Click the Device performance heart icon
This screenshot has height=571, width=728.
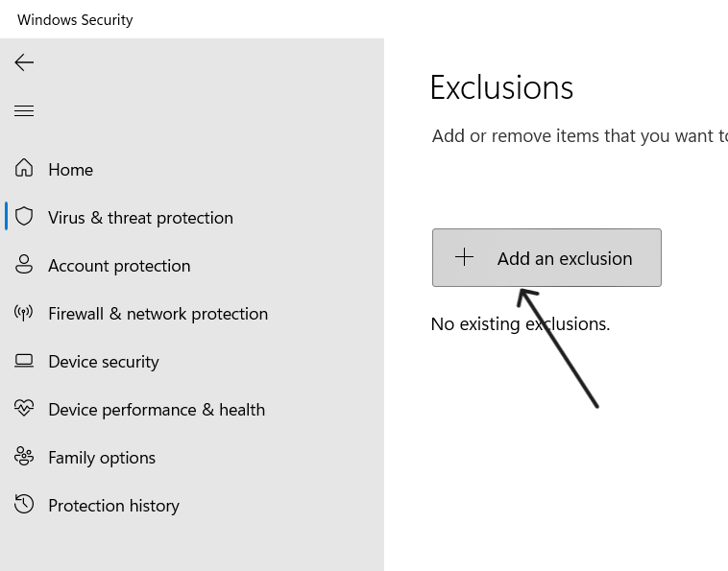coord(24,409)
